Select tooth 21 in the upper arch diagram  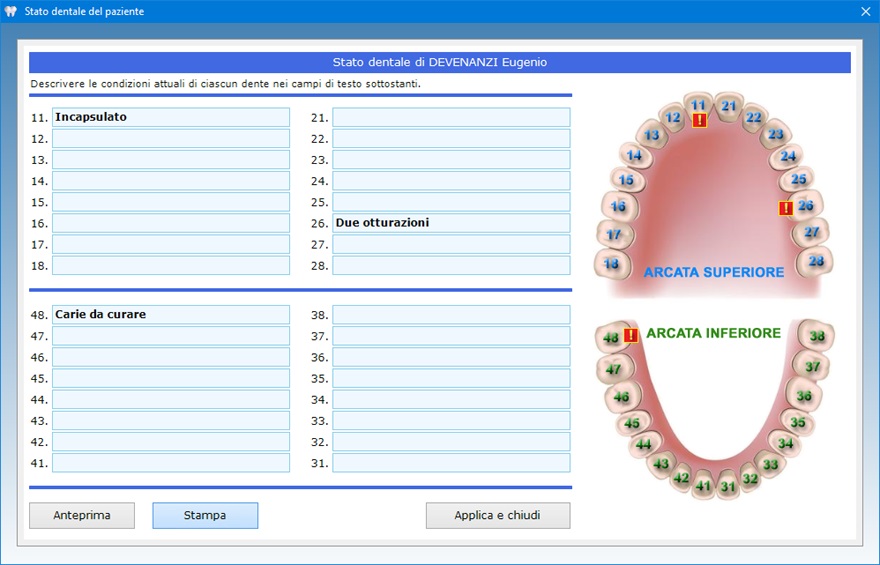[728, 105]
